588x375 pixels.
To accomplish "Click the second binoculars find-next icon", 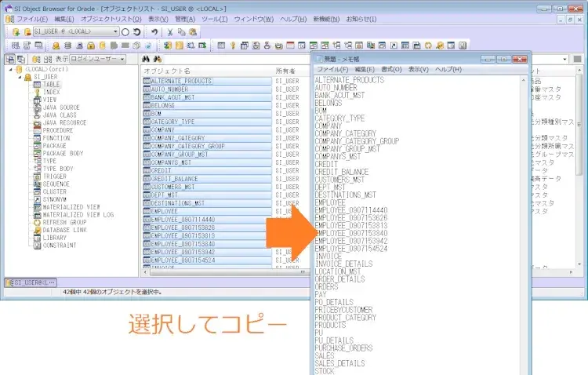I will point(158,59).
